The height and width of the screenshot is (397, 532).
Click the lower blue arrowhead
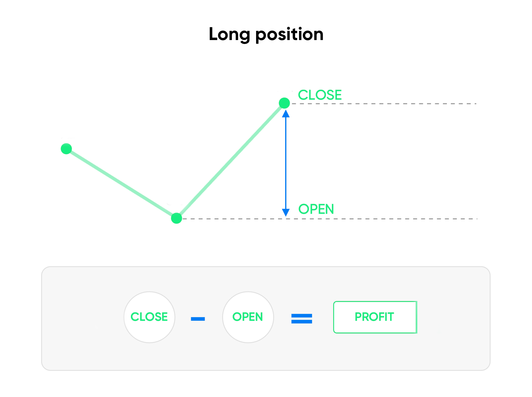286,212
